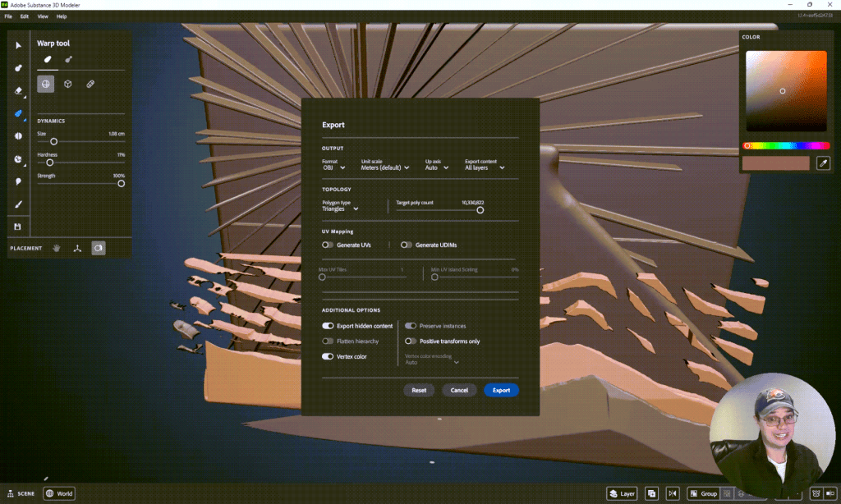The width and height of the screenshot is (841, 504).
Task: Turn off Export hidden content toggle
Action: click(x=328, y=326)
